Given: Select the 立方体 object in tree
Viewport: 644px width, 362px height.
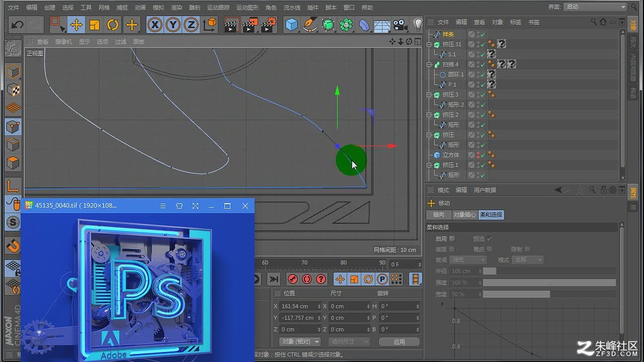Looking at the screenshot, I should (451, 155).
